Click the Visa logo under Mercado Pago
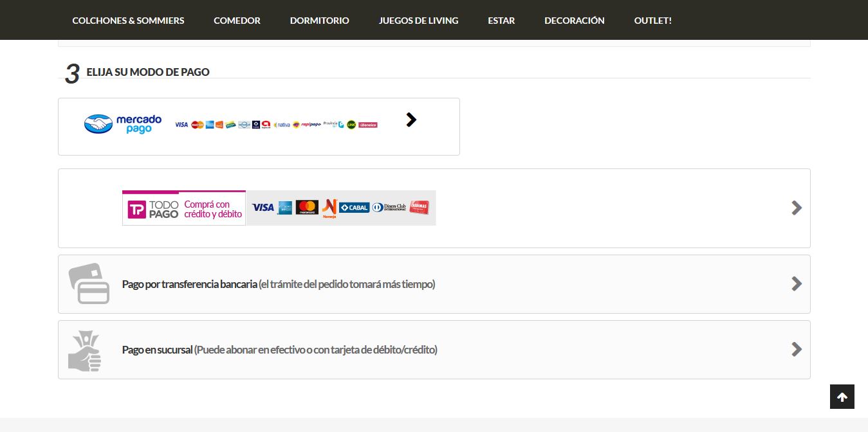 pyautogui.click(x=181, y=125)
